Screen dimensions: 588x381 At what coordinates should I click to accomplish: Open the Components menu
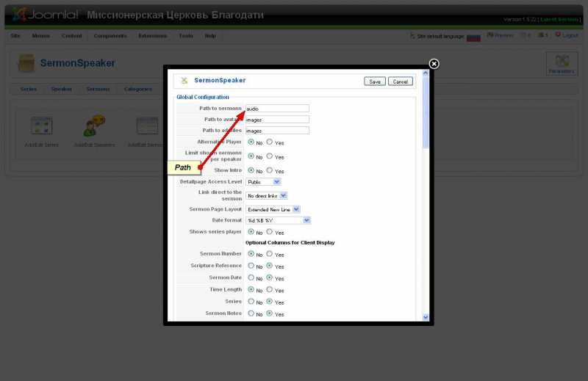[x=110, y=36]
